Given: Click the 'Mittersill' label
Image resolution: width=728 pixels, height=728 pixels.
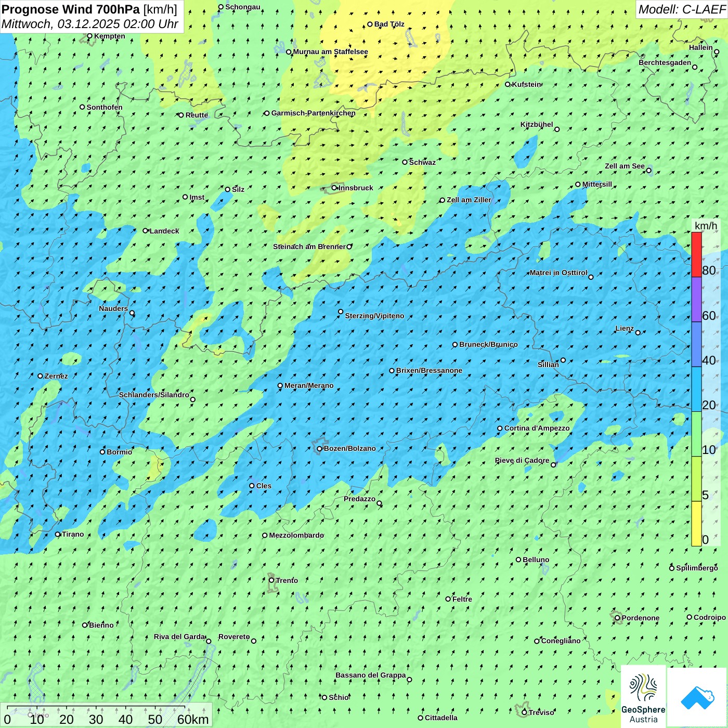Looking at the screenshot, I should tap(597, 185).
